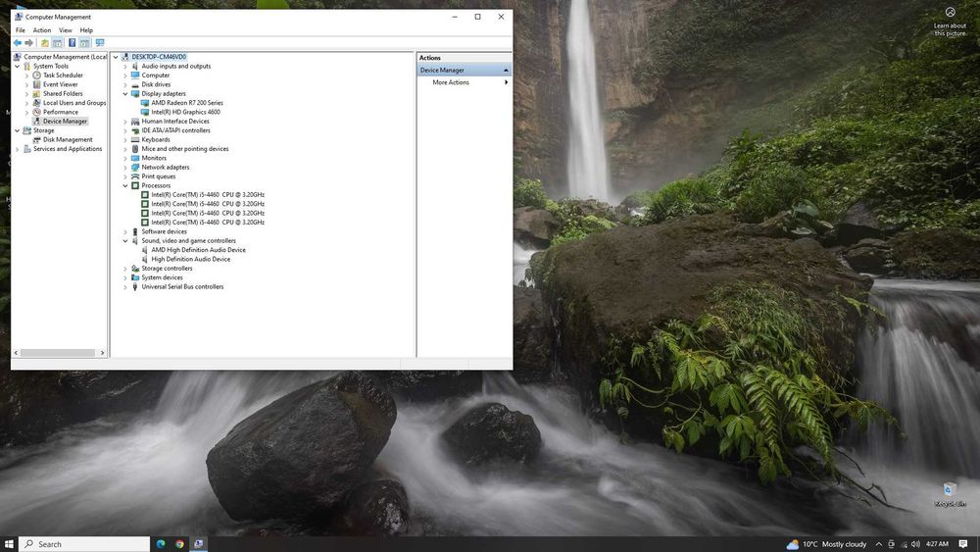This screenshot has height=552, width=980.
Task: Click the Intel(R) HD Graphics 4600 adapter icon
Action: tap(145, 112)
